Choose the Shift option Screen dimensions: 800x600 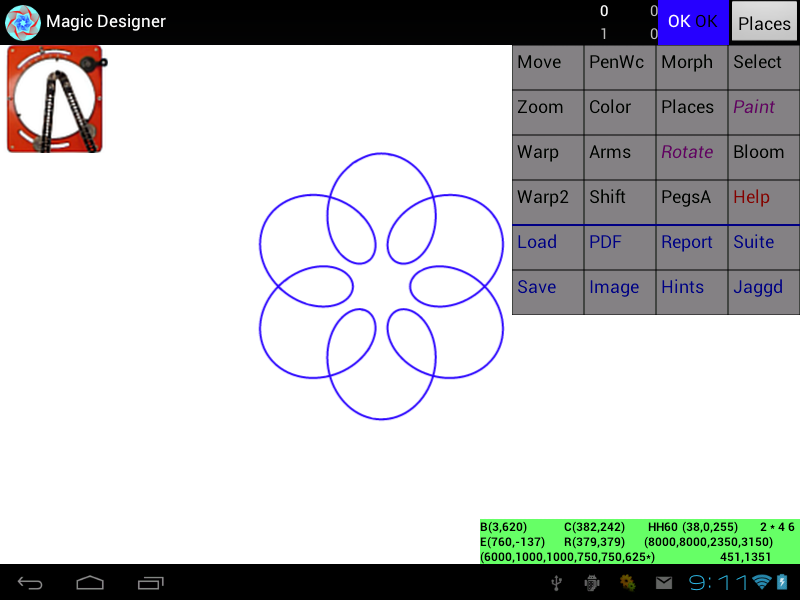click(x=619, y=202)
